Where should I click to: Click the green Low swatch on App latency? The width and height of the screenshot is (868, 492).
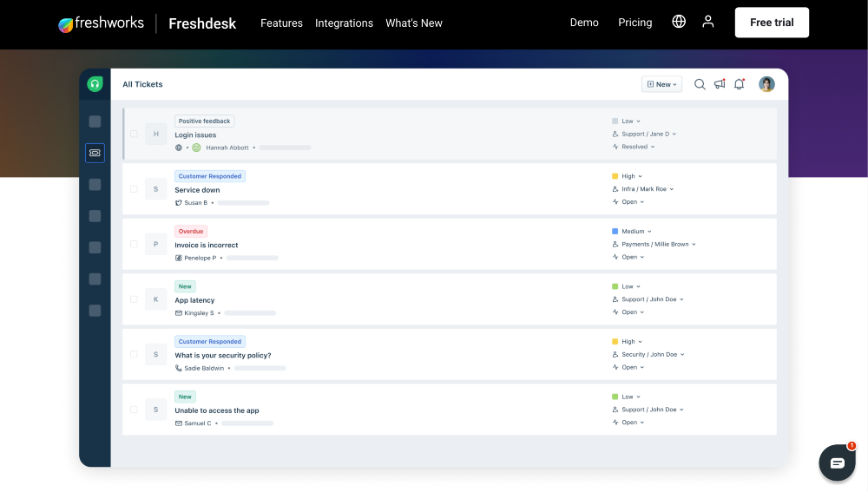tap(615, 286)
